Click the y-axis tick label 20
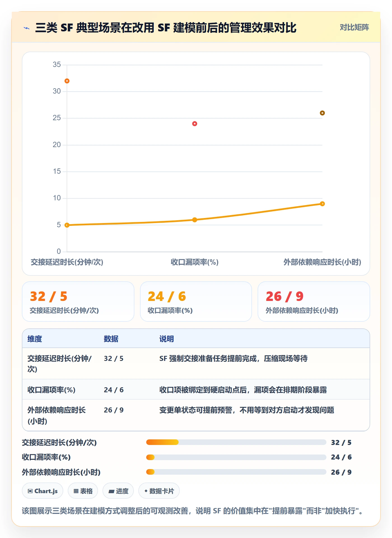 57,145
